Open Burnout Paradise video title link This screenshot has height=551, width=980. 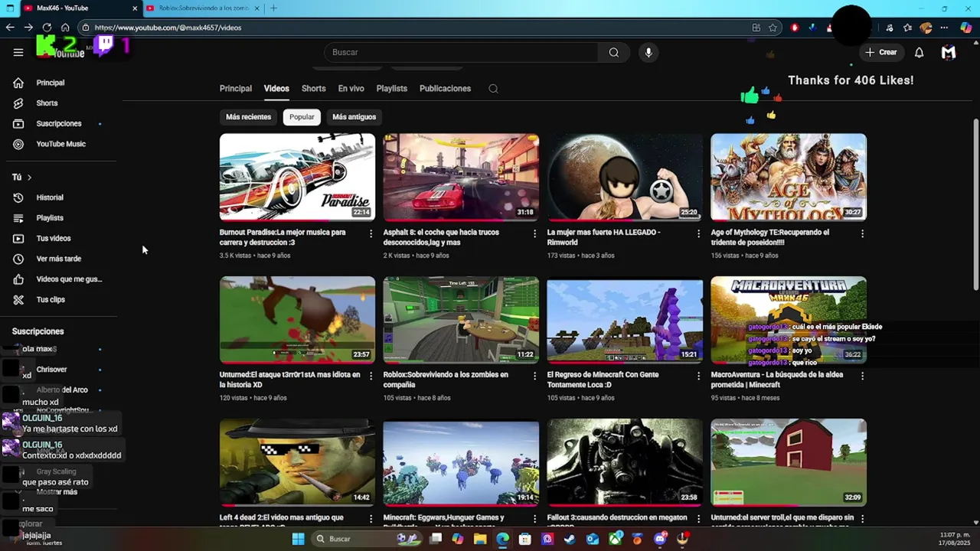click(283, 237)
